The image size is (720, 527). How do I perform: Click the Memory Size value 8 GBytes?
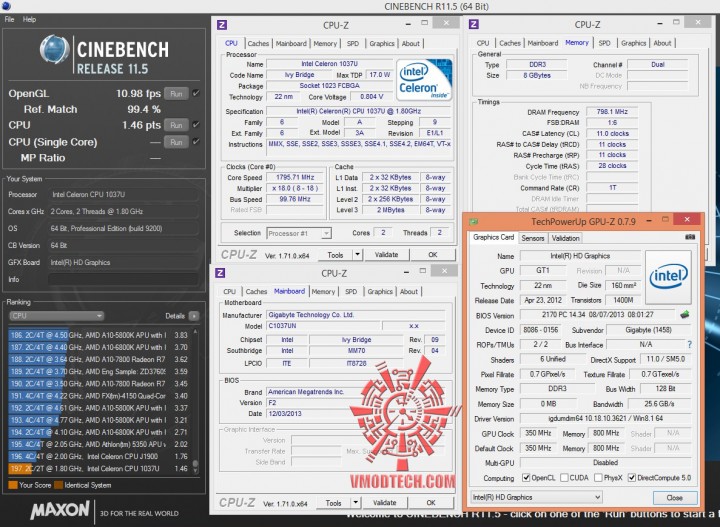tap(537, 75)
